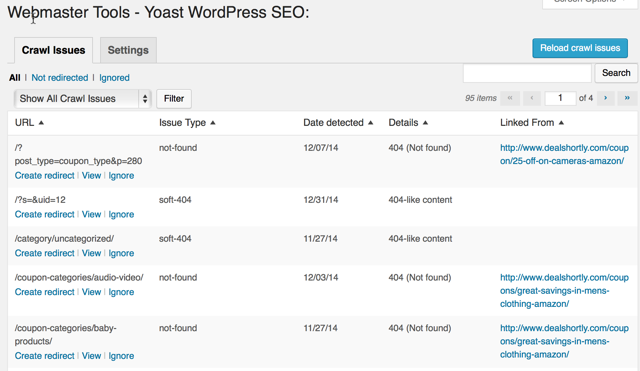640x371 pixels.
Task: Click the Details column header
Action: tap(403, 123)
